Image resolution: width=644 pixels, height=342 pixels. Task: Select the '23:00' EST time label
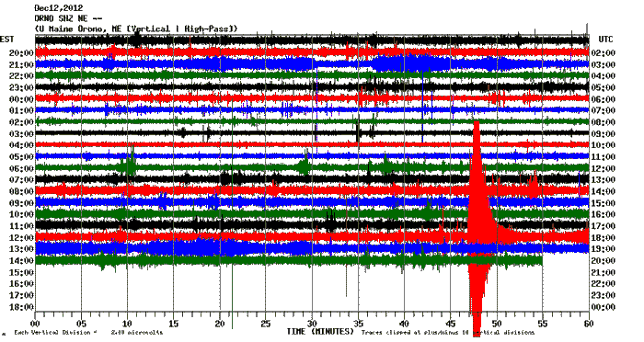pos(21,87)
